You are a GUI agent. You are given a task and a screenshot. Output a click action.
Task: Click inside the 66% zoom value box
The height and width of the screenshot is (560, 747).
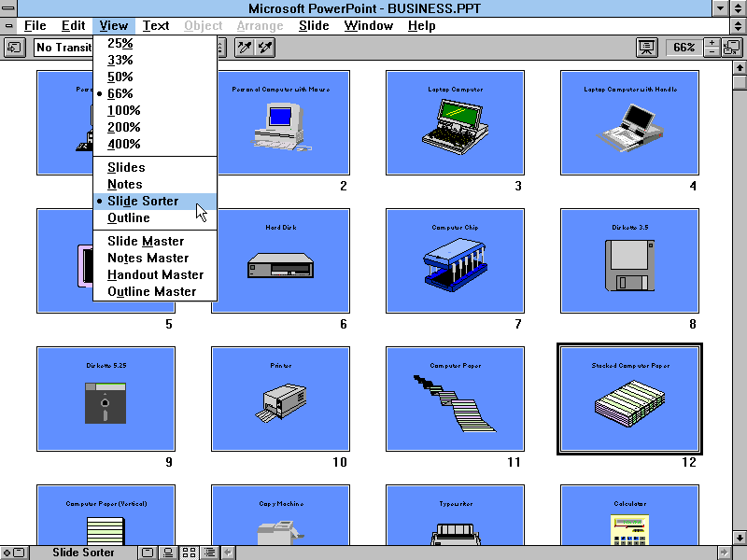pos(684,48)
